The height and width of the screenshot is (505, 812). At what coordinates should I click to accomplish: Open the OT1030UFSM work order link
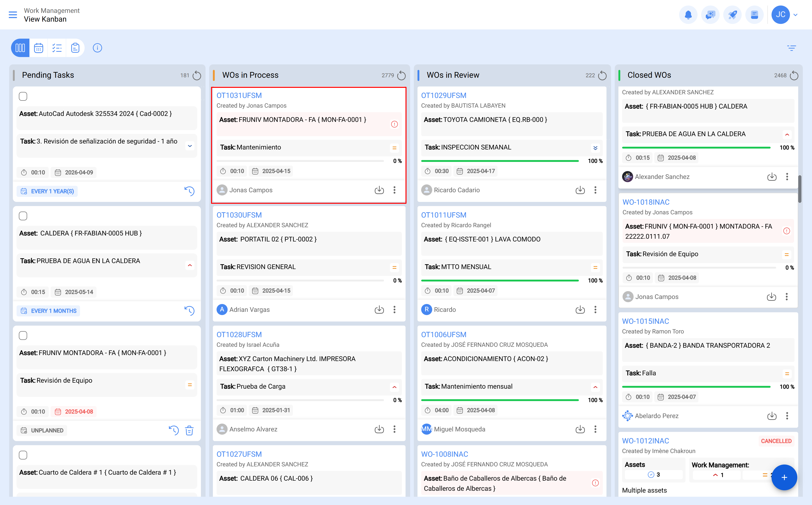(x=239, y=215)
